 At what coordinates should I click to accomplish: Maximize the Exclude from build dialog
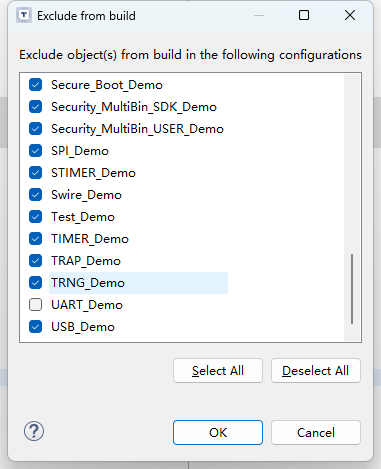click(x=304, y=15)
